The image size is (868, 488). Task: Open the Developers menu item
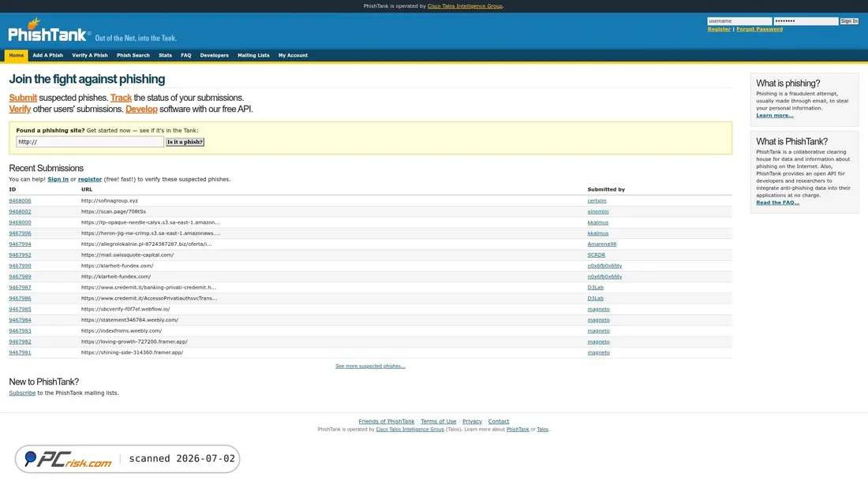214,55
